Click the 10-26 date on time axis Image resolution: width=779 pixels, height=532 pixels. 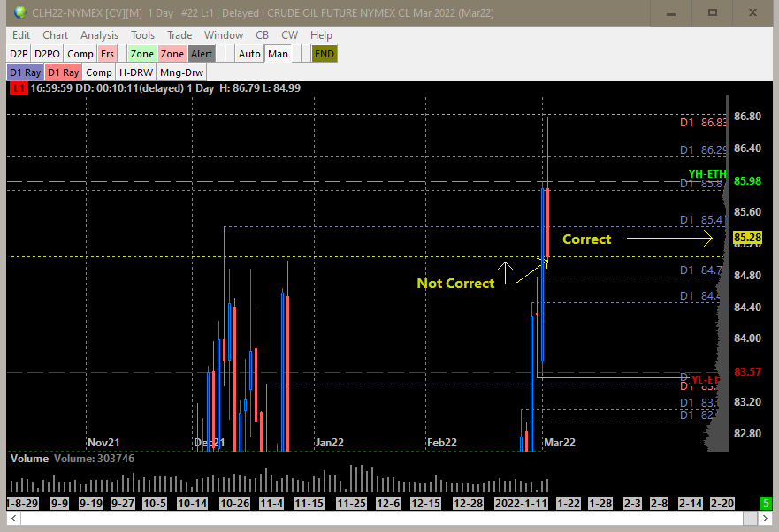coord(234,503)
